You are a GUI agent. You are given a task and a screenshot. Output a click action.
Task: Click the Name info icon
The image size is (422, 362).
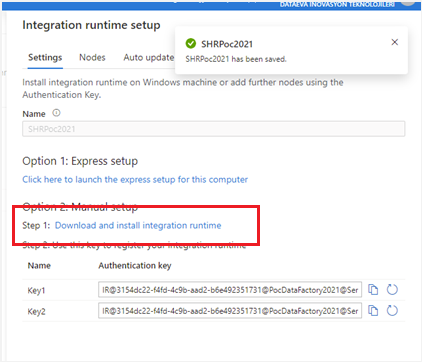[56, 113]
